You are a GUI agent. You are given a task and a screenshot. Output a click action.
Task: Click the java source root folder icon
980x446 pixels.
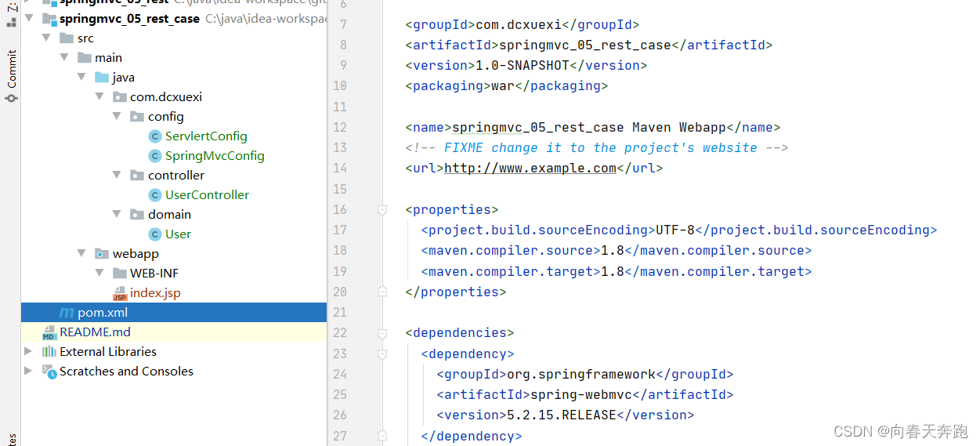click(x=102, y=77)
